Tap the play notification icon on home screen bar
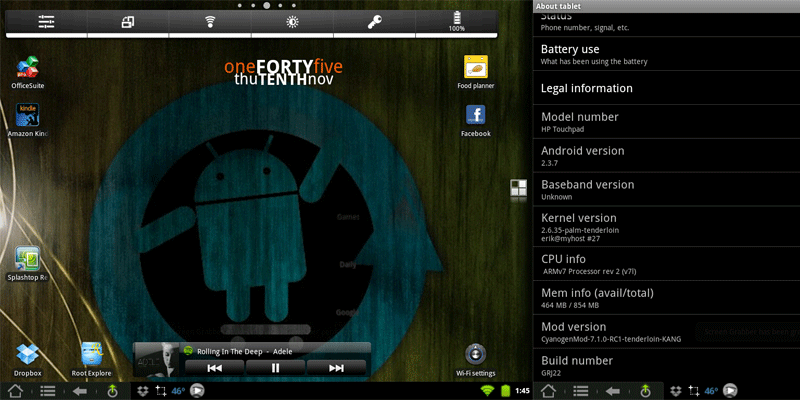This screenshot has width=800, height=400. (x=197, y=391)
